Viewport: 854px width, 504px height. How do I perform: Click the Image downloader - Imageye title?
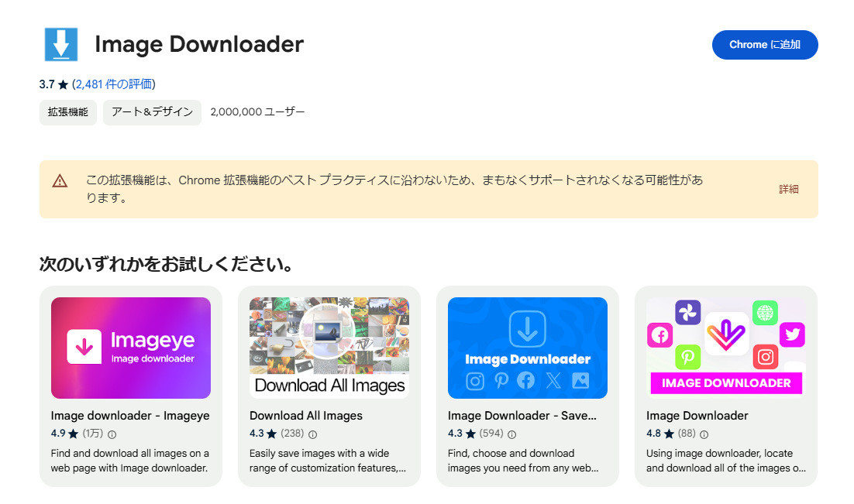pyautogui.click(x=130, y=416)
